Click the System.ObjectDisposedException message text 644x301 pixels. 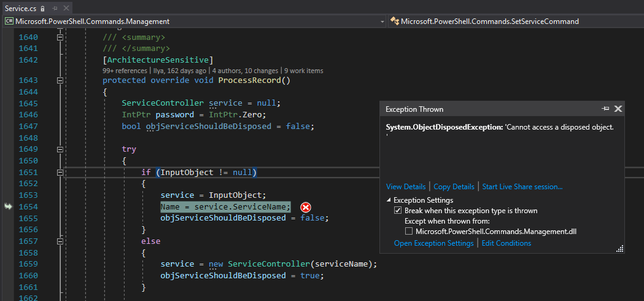[500, 130]
